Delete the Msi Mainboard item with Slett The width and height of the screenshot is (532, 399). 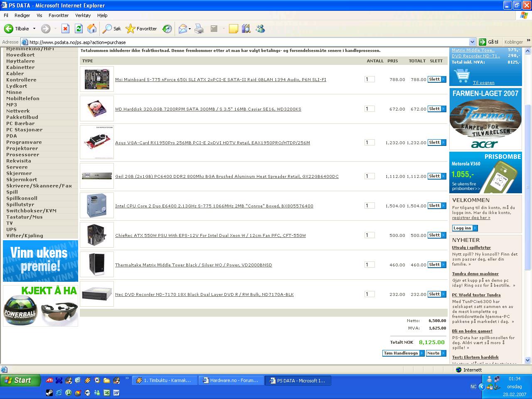[x=437, y=79]
